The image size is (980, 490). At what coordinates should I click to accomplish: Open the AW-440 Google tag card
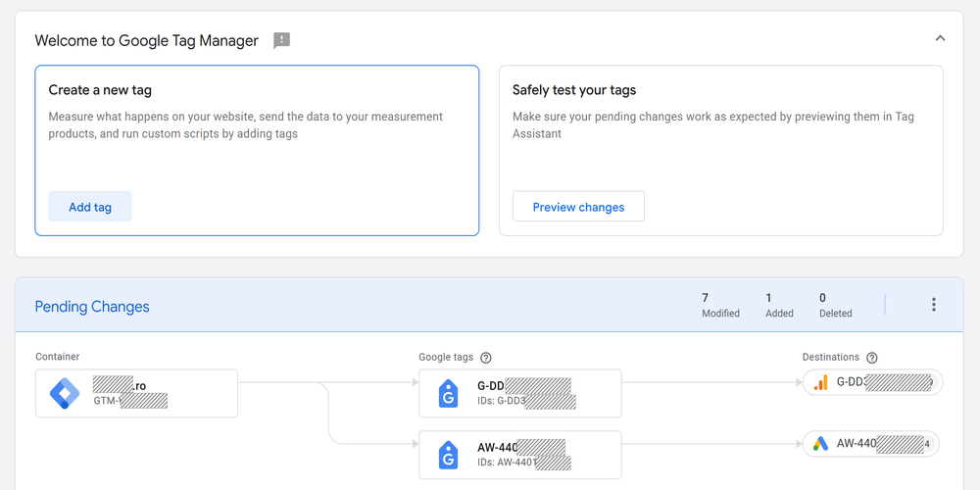520,455
